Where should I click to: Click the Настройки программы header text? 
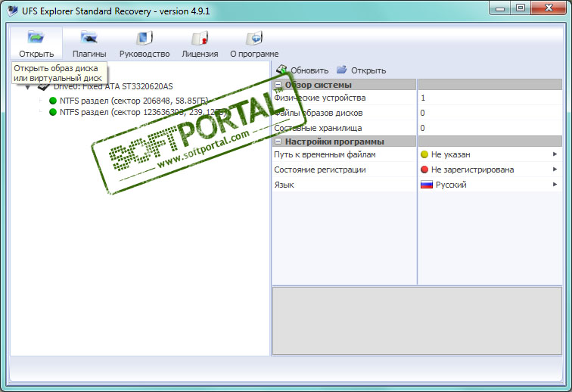coord(334,142)
